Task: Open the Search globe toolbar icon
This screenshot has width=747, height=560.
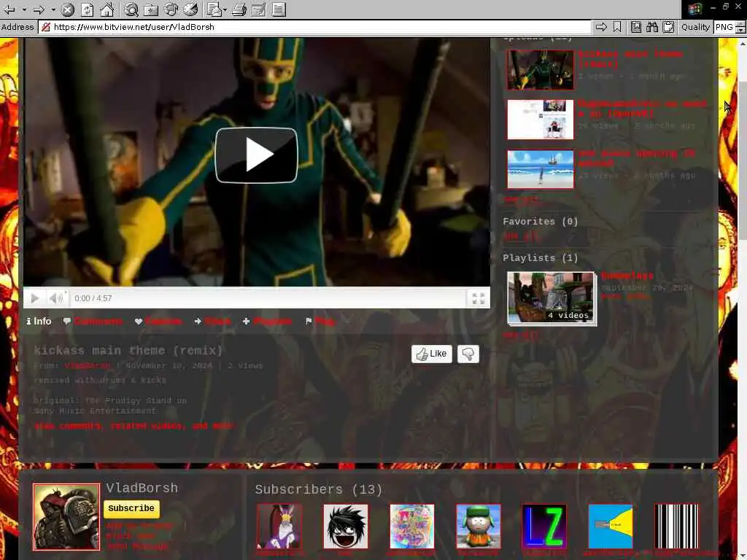Action: 131,9
